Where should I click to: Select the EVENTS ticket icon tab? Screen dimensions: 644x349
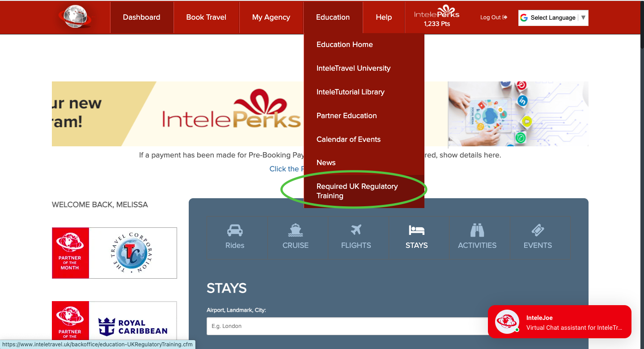[538, 237]
